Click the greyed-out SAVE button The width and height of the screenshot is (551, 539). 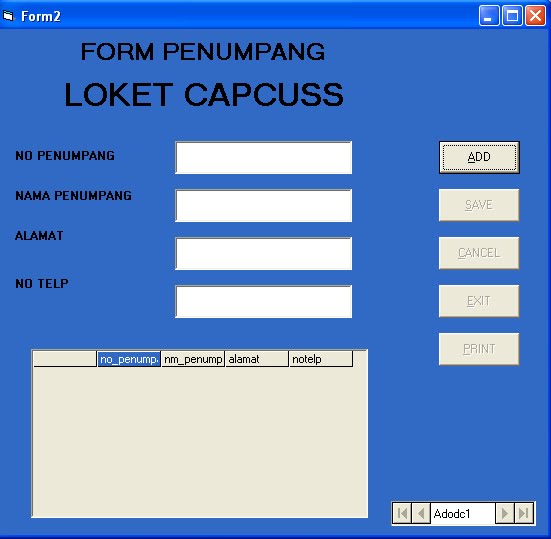pos(479,205)
